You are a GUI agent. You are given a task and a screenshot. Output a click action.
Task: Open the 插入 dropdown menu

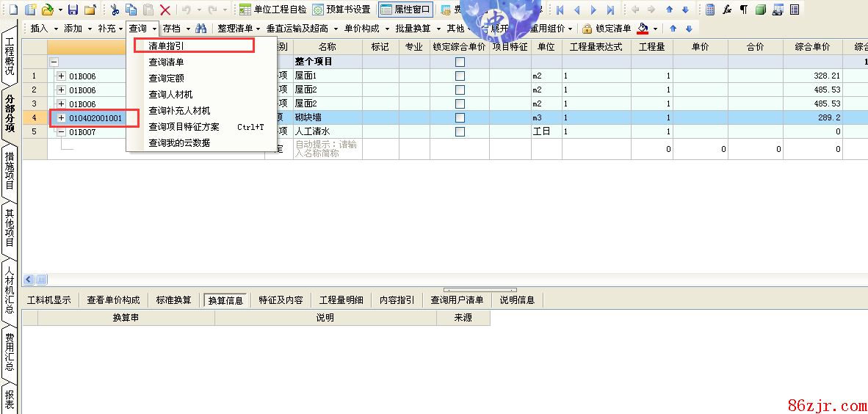[43, 29]
